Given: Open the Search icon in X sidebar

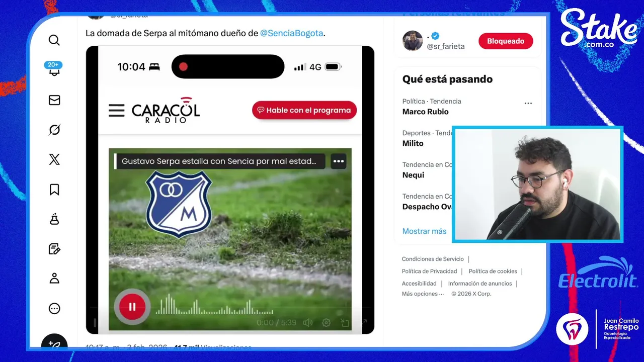Looking at the screenshot, I should (54, 40).
